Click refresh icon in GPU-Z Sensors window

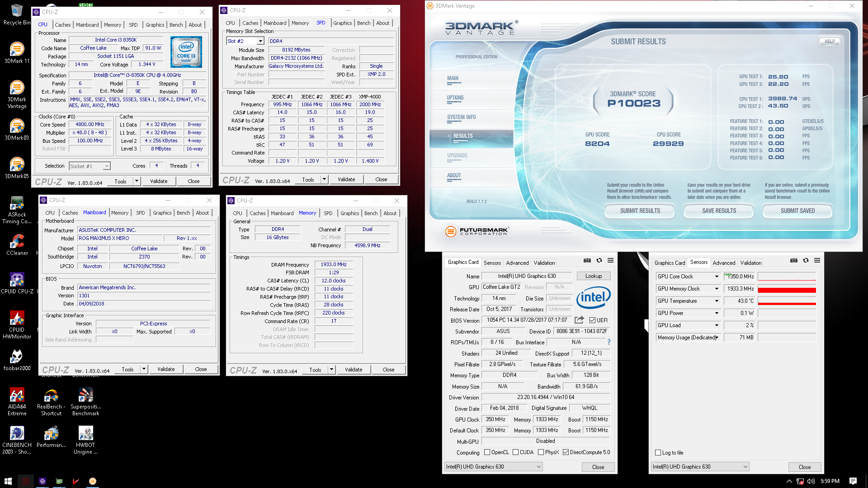pyautogui.click(x=806, y=260)
